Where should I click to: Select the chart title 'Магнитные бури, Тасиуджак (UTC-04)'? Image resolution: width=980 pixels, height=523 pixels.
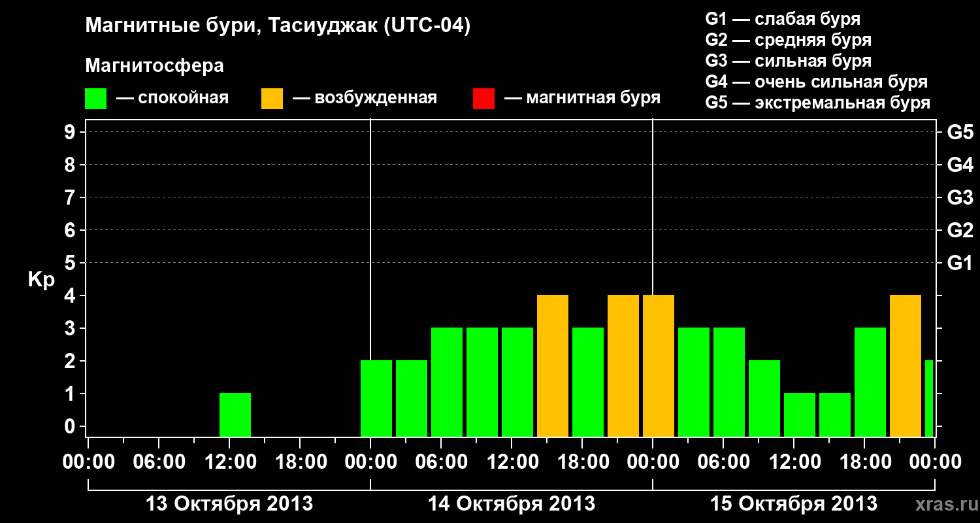click(x=278, y=27)
